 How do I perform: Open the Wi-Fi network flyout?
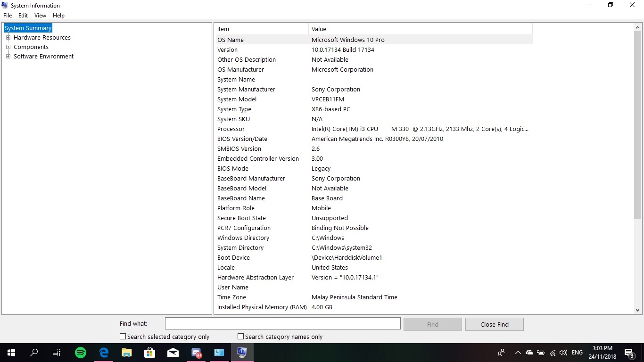(x=553, y=353)
